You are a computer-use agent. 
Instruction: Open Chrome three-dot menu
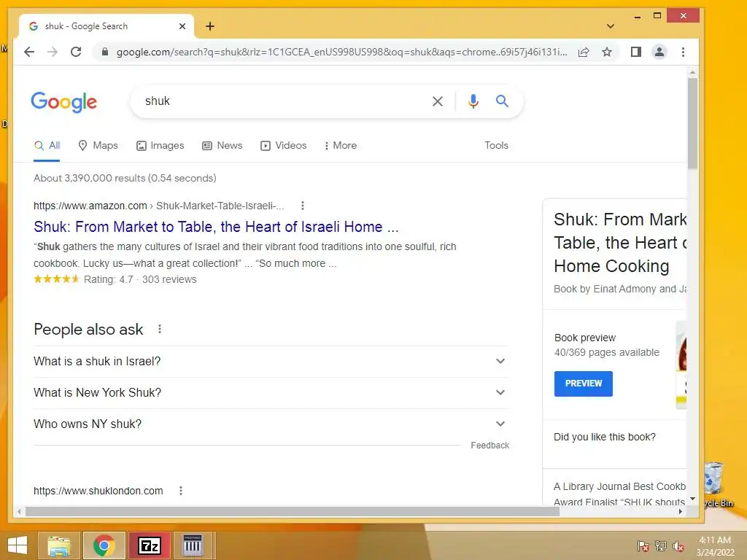pos(683,52)
